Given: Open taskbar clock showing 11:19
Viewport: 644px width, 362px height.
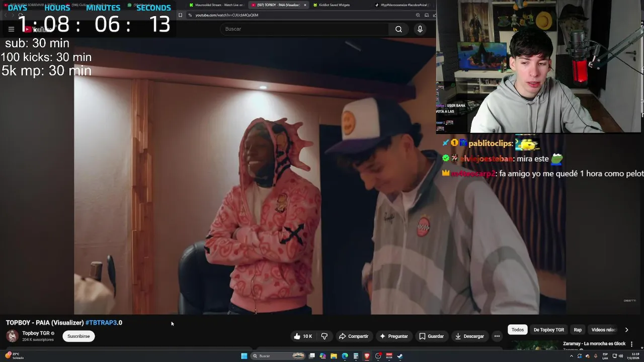Looking at the screenshot, I should coord(632,356).
